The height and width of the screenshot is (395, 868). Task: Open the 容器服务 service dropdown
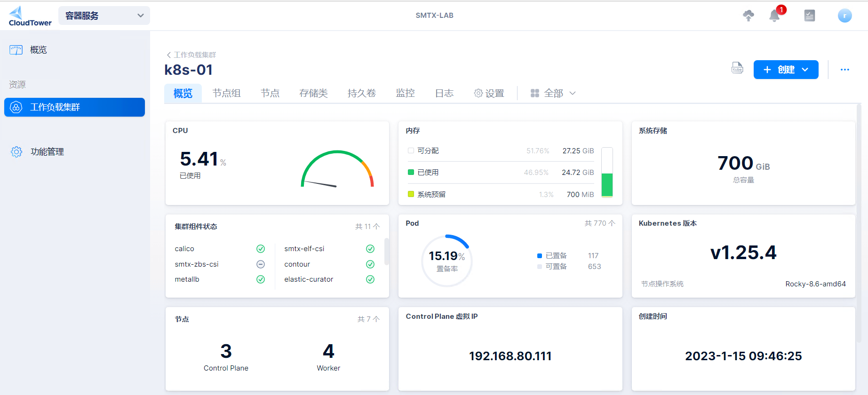pyautogui.click(x=104, y=16)
